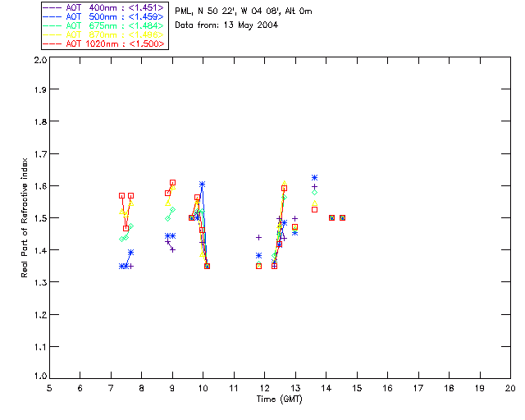Screen dimensions: 525x420
Task: Click the purple plus marker at time 13.6
Action: click(x=314, y=186)
